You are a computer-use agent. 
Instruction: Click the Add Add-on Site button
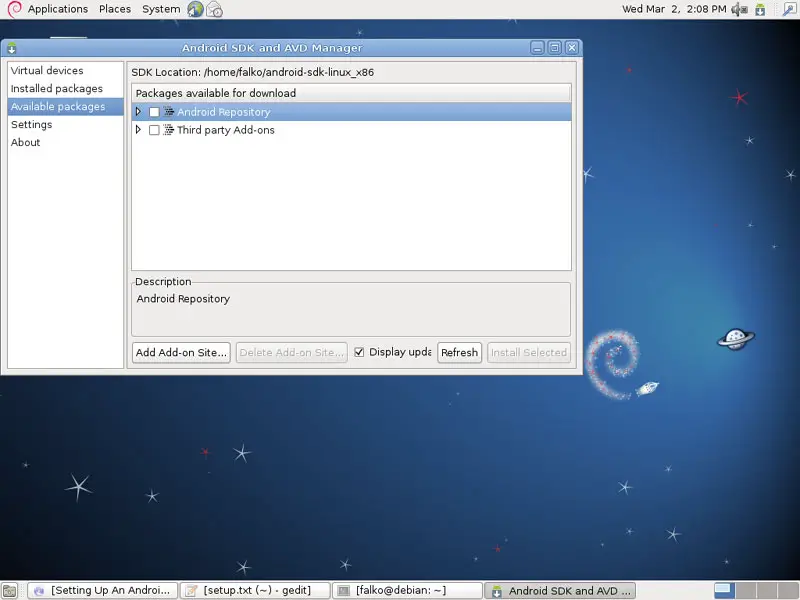[x=181, y=353]
